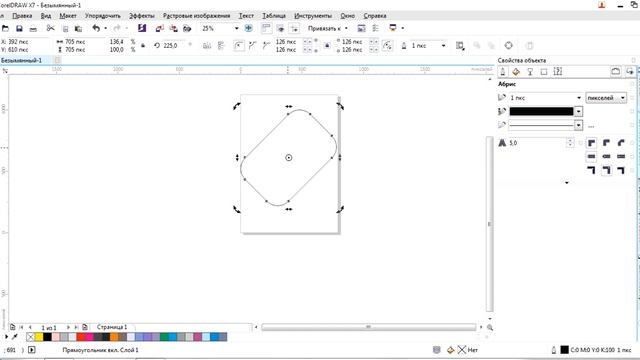Click the full-screen preview icon beside zoom
This screenshot has width=640, height=360.
click(249, 28)
